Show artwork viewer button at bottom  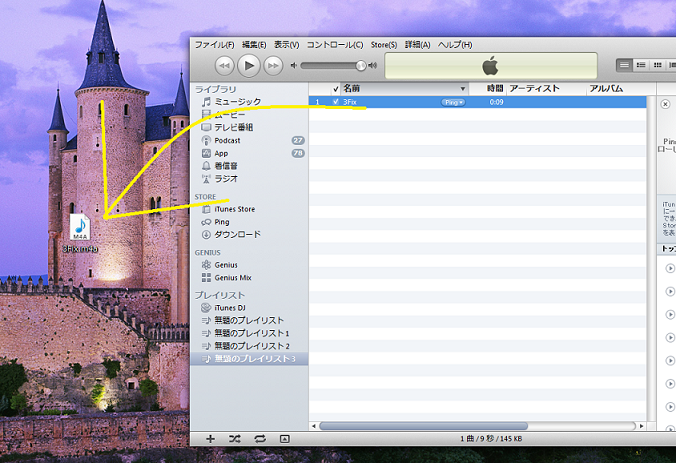click(285, 439)
